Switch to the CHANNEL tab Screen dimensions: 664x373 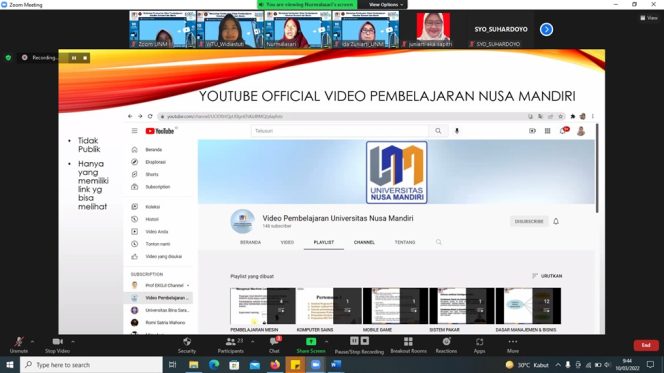[364, 242]
